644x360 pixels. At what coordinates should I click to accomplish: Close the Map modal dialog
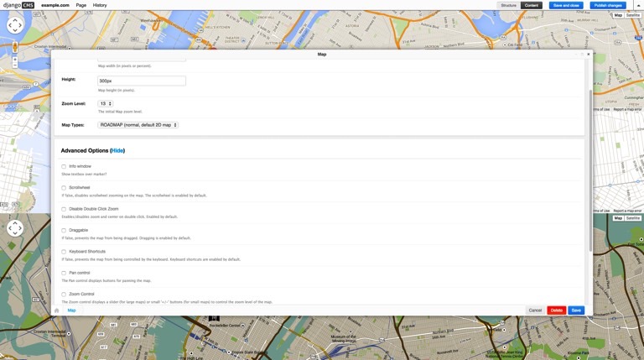pyautogui.click(x=588, y=55)
